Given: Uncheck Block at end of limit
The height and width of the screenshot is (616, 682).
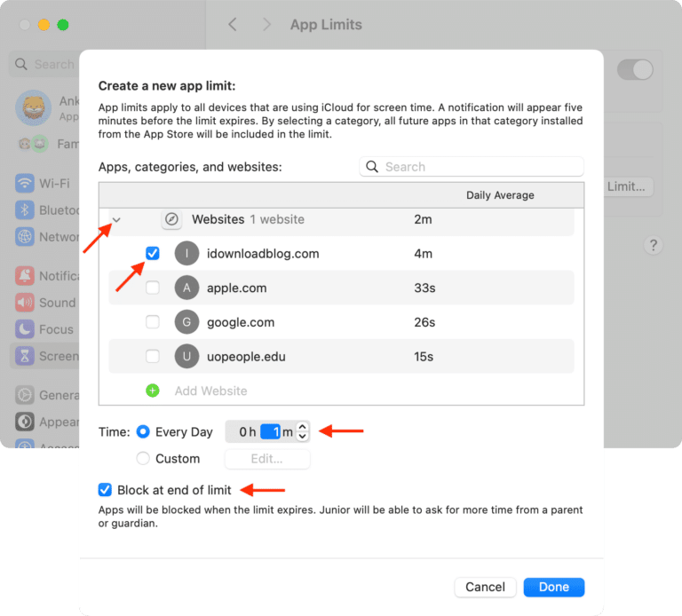Looking at the screenshot, I should coord(105,490).
